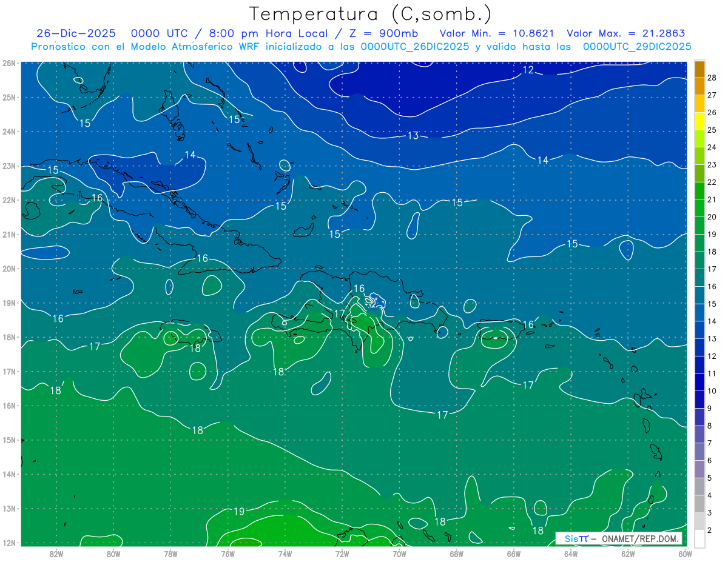Click the "Pronostico con el Modelo Atmosferico WRF" line
The image size is (728, 562).
[x=361, y=47]
